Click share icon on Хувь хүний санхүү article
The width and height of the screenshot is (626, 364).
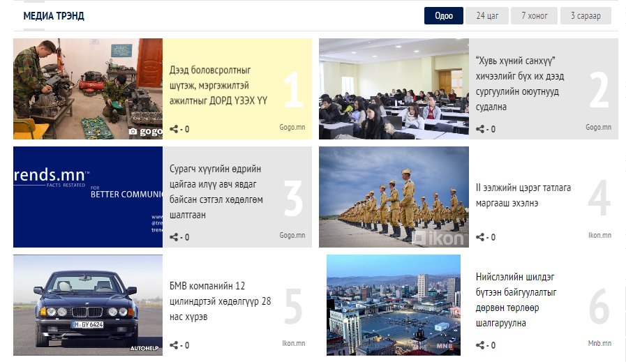[480, 129]
